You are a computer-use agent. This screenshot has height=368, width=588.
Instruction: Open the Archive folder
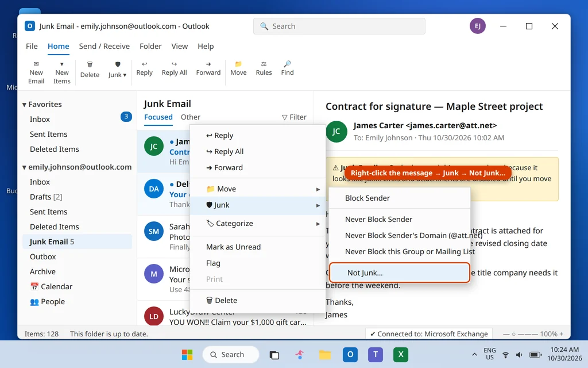[78, 271]
